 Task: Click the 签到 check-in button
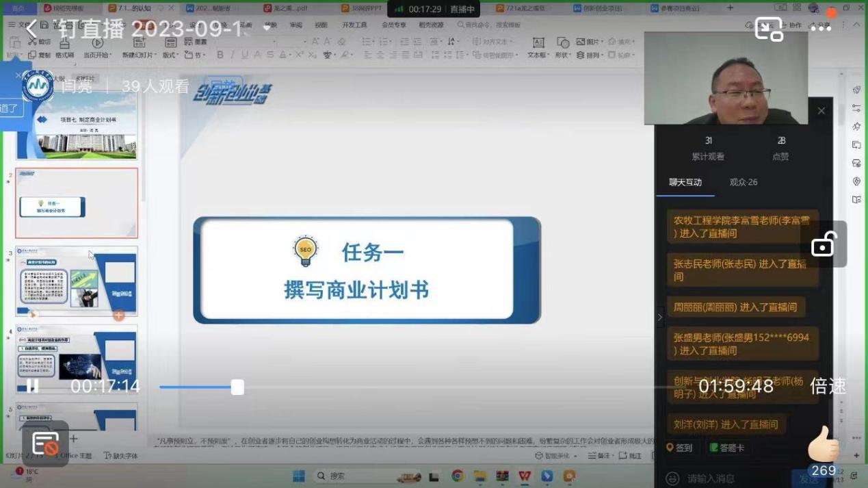coord(679,448)
